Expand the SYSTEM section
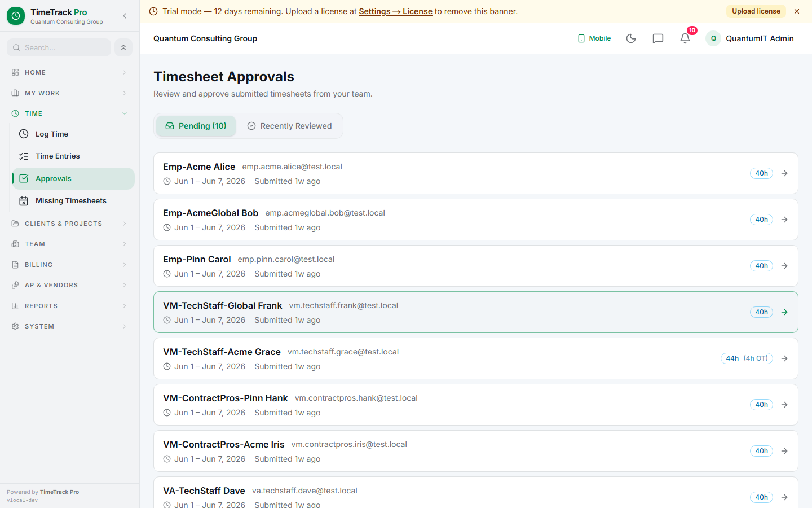Image resolution: width=812 pixels, height=508 pixels. tap(70, 326)
